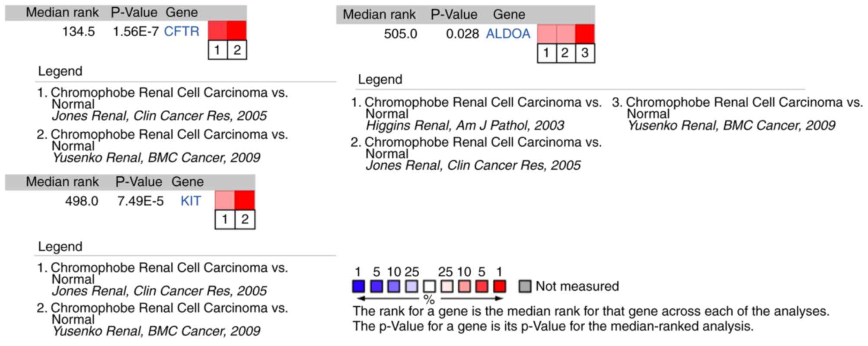Screen dimensions: 868x346
Task: Click ALDOA's first light pink heatmap cell
Action: pos(547,34)
